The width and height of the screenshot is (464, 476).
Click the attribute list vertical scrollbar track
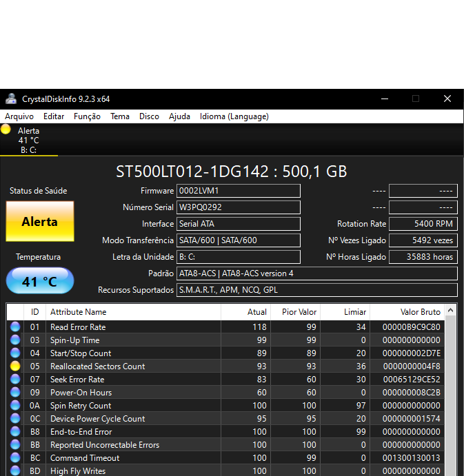(451, 396)
